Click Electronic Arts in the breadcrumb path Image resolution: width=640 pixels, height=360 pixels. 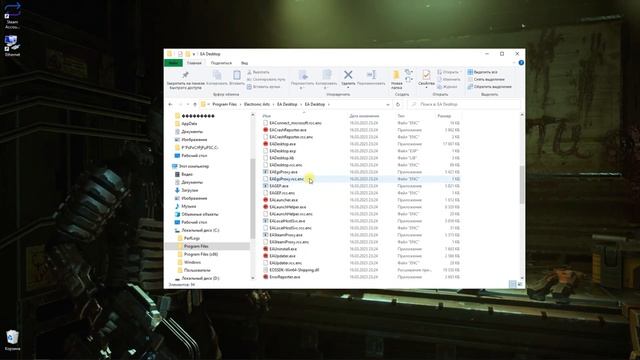[257, 104]
